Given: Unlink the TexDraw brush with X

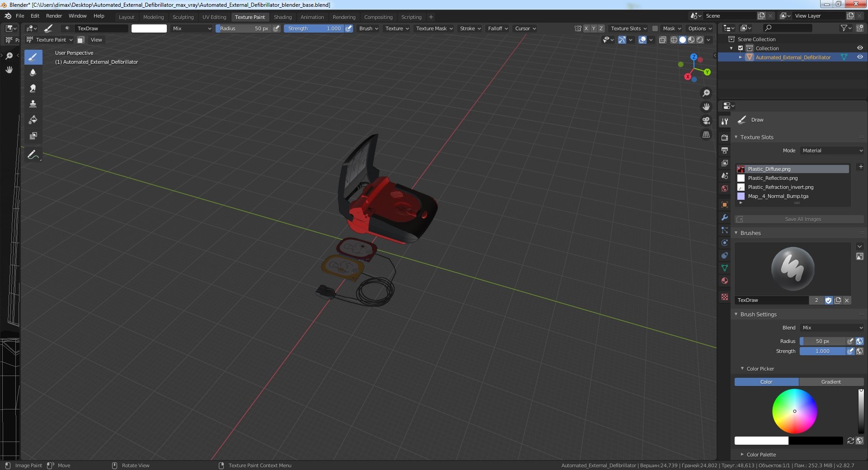Looking at the screenshot, I should coord(847,300).
